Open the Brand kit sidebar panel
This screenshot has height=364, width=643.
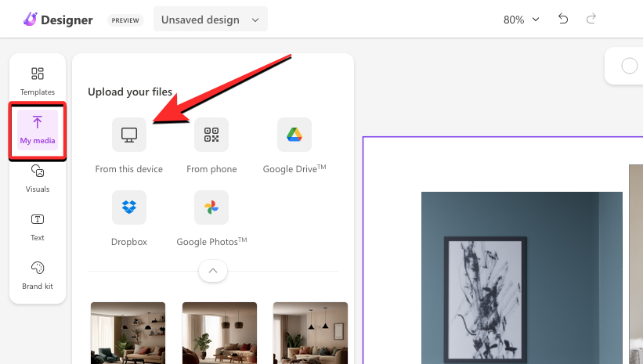pos(38,275)
